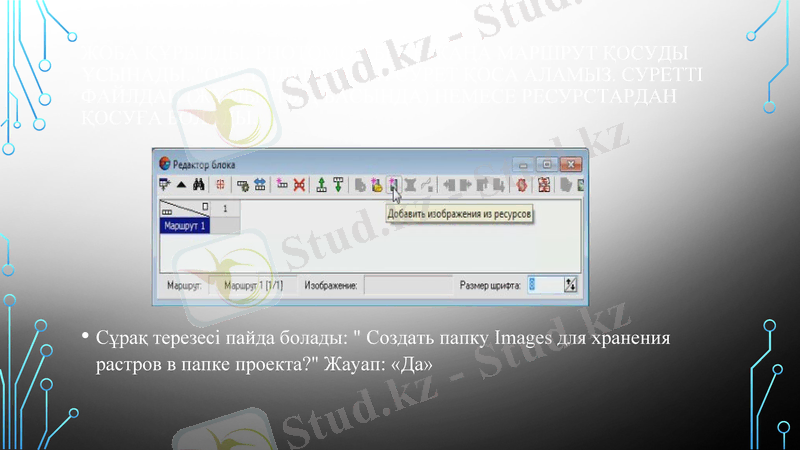
Task: Move route down with green down arrow
Action: (x=338, y=185)
